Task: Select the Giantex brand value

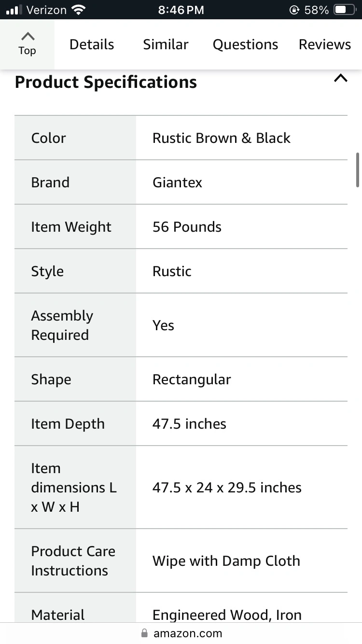Action: point(177,182)
